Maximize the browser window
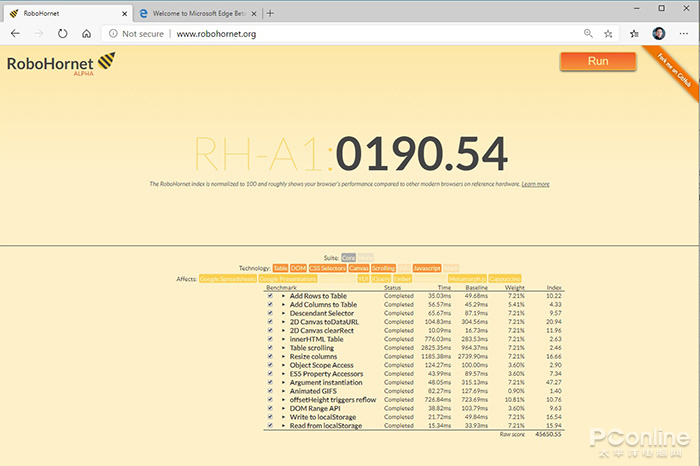700x466 pixels. [662, 8]
